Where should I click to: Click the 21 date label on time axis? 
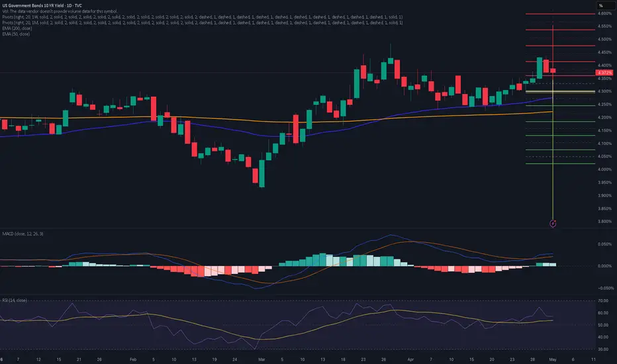click(x=79, y=359)
